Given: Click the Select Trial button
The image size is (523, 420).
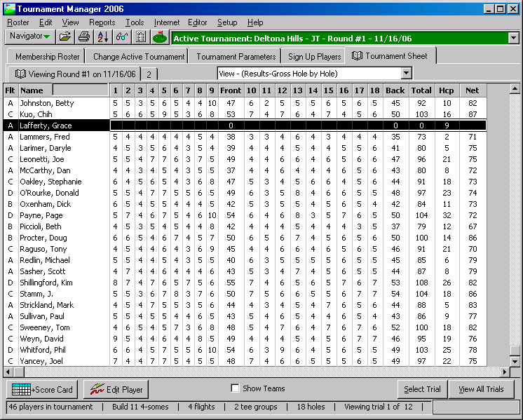Looking at the screenshot, I should (422, 389).
